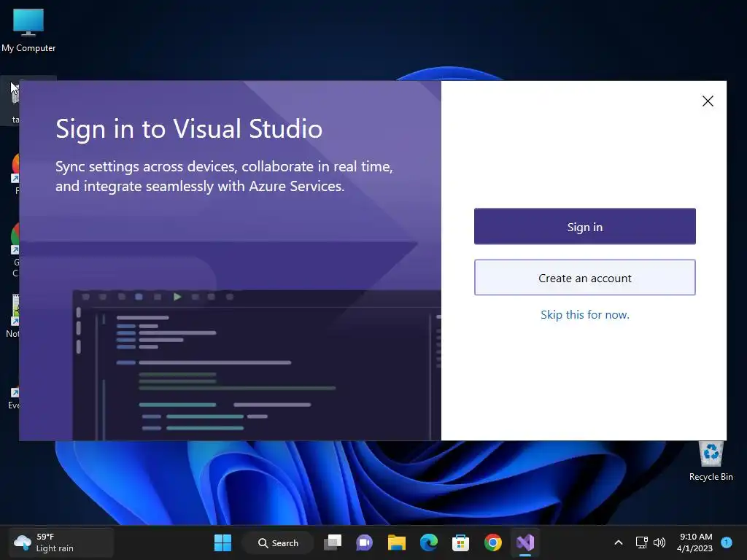The width and height of the screenshot is (747, 560).
Task: Launch Microsoft Edge from taskbar
Action: (x=429, y=542)
